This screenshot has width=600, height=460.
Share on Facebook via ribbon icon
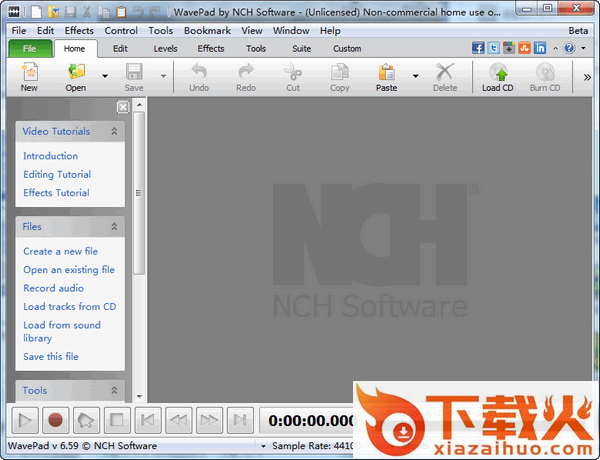(478, 48)
